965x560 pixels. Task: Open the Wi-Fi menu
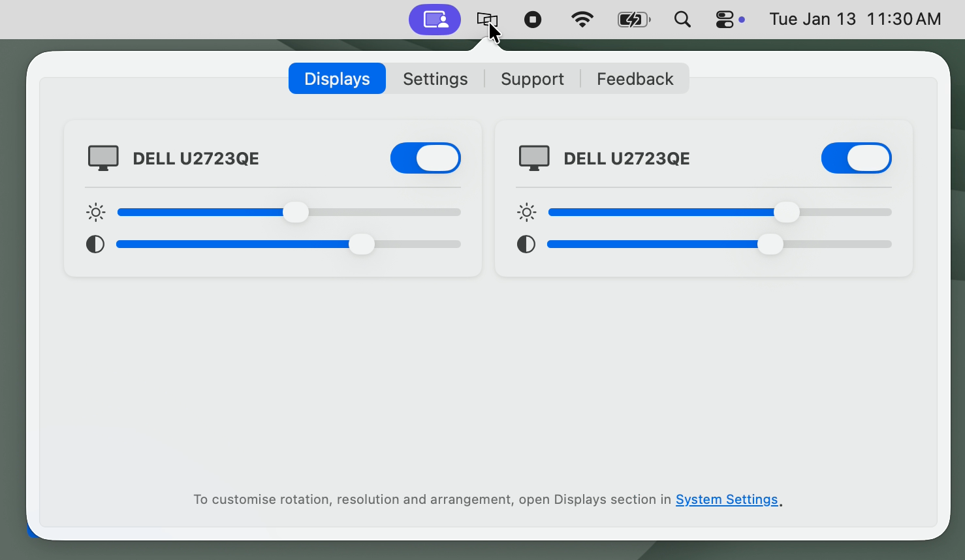(x=582, y=20)
